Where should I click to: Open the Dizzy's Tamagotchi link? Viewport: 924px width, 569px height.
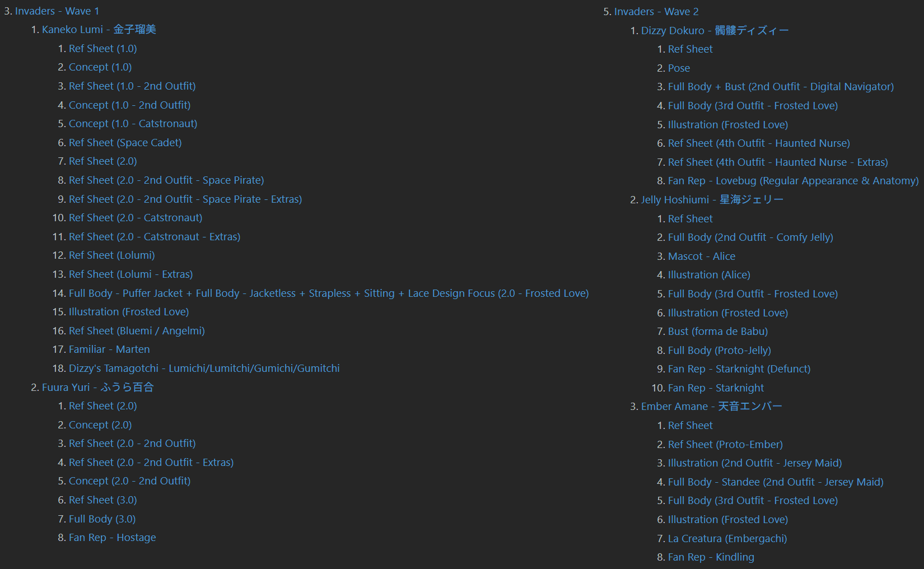coord(204,368)
